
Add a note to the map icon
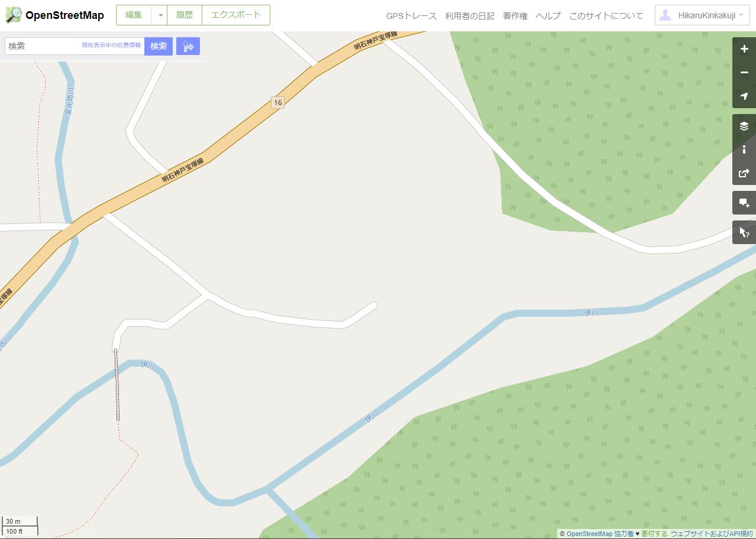[744, 203]
